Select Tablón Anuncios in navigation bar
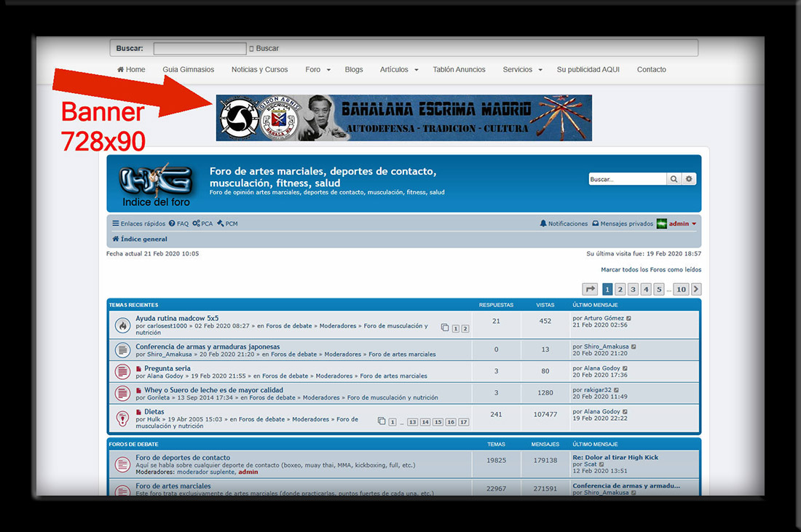 tap(459, 70)
